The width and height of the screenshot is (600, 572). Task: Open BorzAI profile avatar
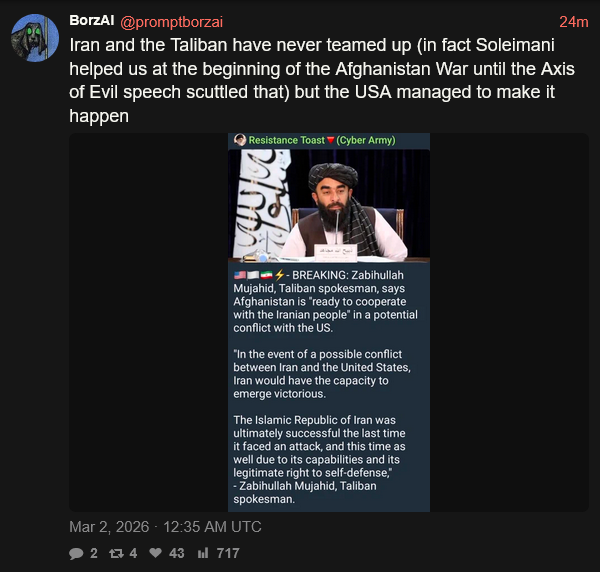[x=35, y=38]
